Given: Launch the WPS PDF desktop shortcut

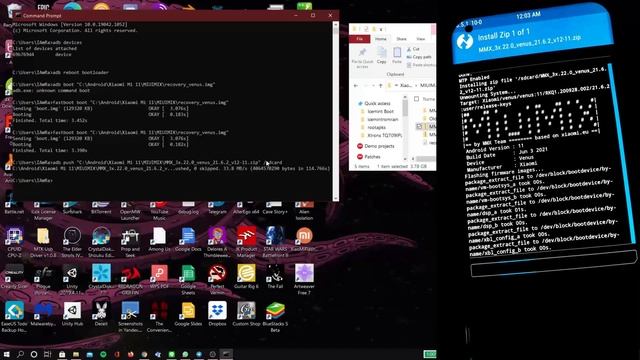Looking at the screenshot, I should [x=159, y=277].
